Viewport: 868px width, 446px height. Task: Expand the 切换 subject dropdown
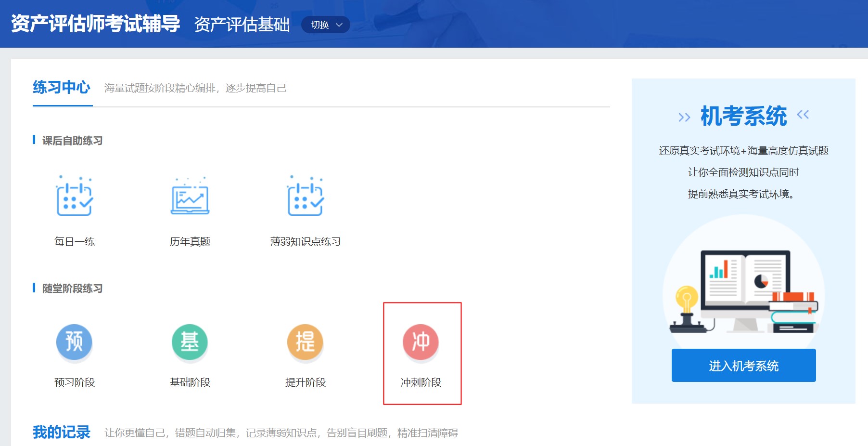[x=320, y=25]
